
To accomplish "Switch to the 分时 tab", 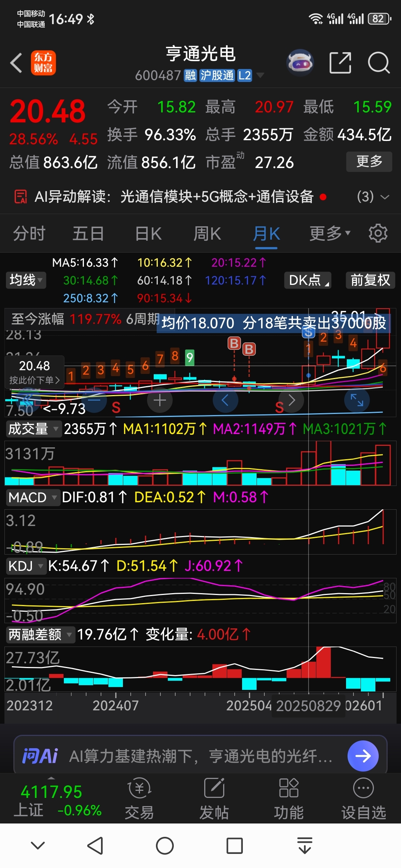I will [29, 234].
